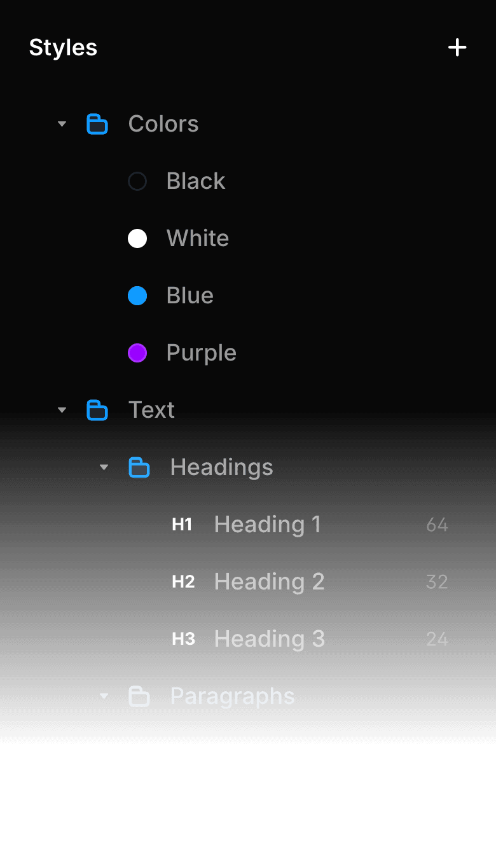Select the Blue color swatch
Screen dimensions: 496x868
point(137,296)
